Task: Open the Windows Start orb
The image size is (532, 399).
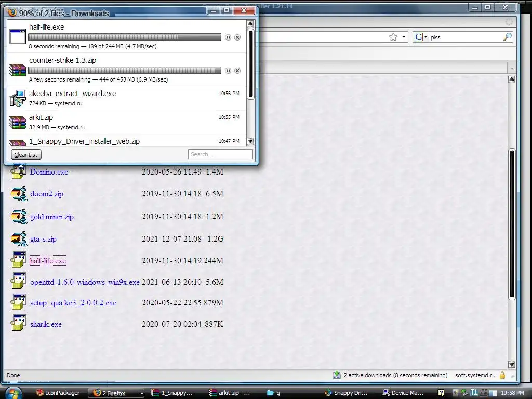Action: [14, 393]
